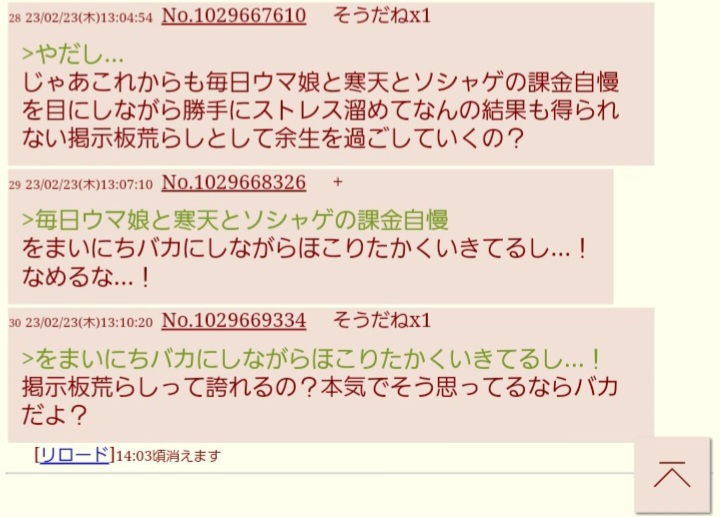
Task: Click the + agree button on post 29
Action: (x=338, y=182)
